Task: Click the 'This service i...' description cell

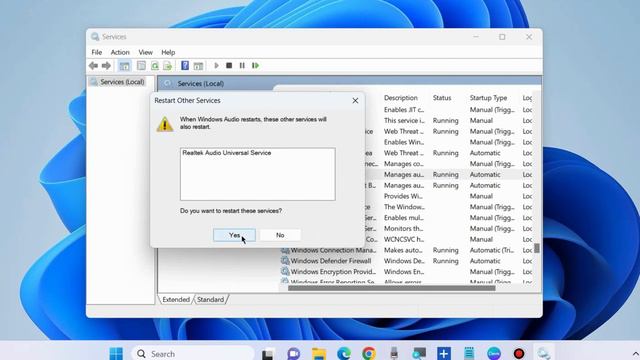Action: pyautogui.click(x=404, y=121)
